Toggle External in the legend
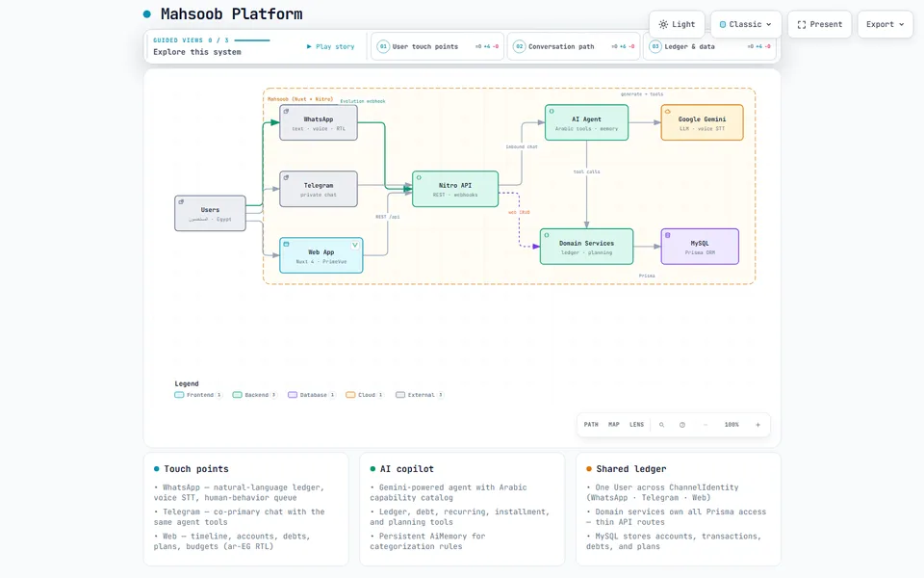 tap(420, 395)
